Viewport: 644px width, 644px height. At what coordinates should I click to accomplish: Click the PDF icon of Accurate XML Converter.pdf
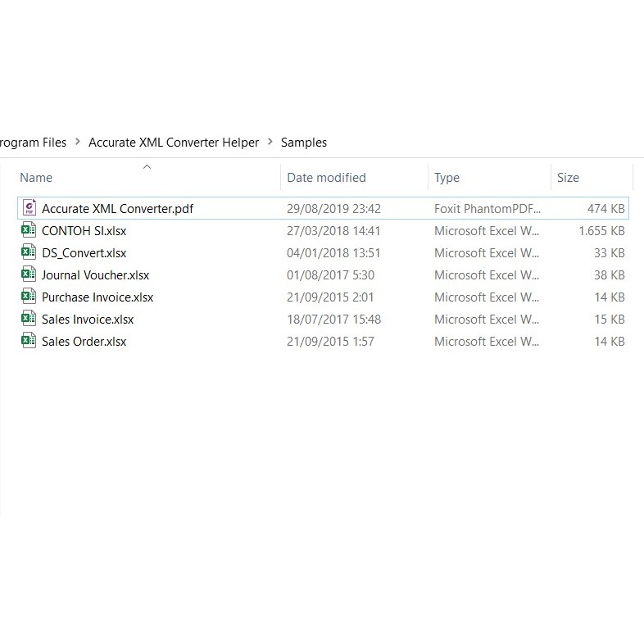click(x=29, y=208)
